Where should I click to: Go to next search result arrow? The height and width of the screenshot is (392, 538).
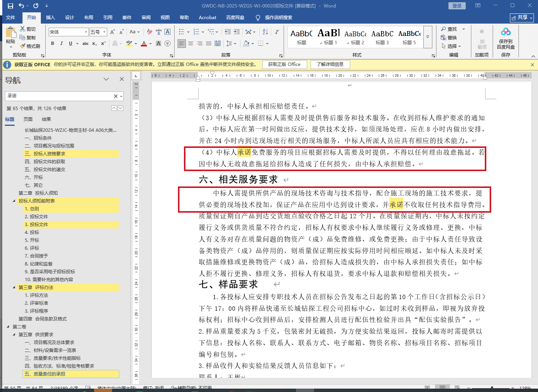tap(120, 108)
